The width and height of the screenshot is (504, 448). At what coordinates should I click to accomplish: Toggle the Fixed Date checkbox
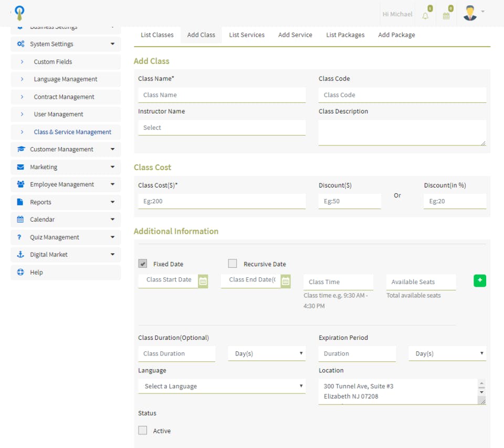pos(143,264)
